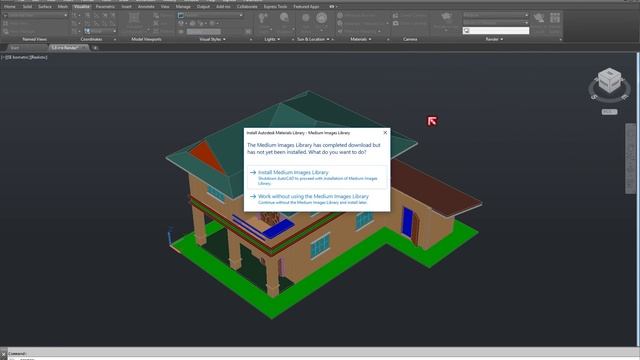Click the Create Light bulb icon
The width and height of the screenshot is (640, 360).
point(263,18)
